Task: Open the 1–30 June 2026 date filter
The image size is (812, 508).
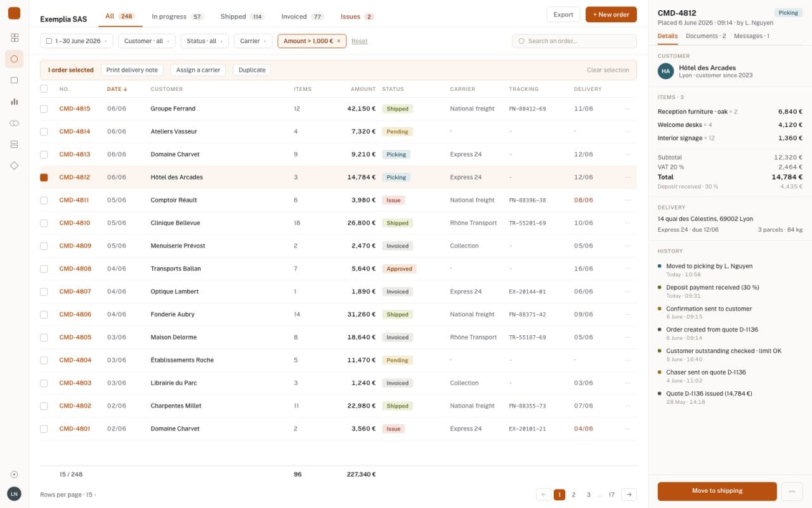Action: pyautogui.click(x=77, y=41)
